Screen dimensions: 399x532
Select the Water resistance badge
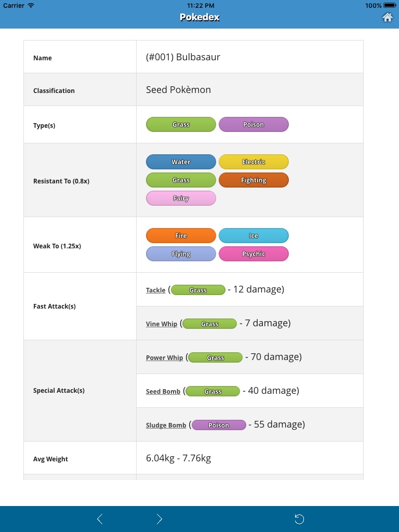point(181,162)
